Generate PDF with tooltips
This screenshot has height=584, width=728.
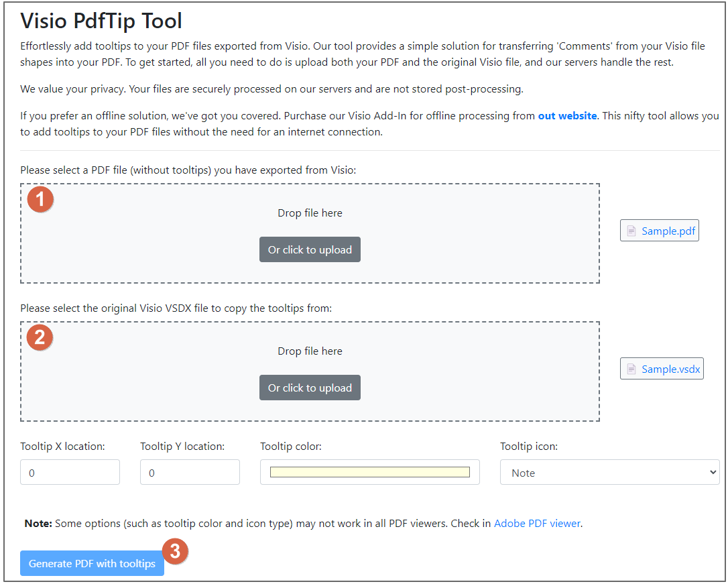coord(92,563)
